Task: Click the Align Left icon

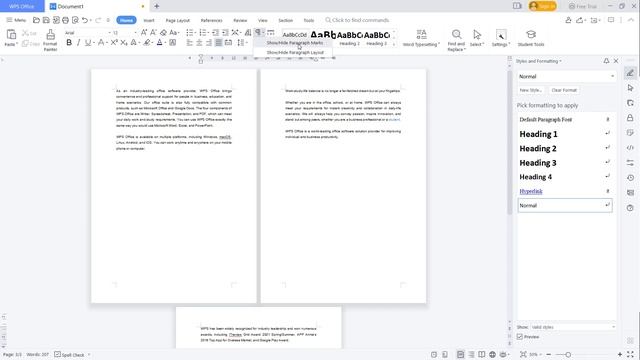Action: pyautogui.click(x=189, y=42)
